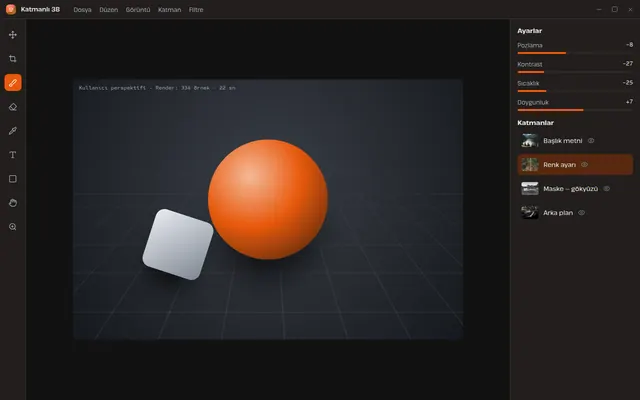Image resolution: width=640 pixels, height=400 pixels.
Task: Select the Crop tool
Action: (x=13, y=59)
